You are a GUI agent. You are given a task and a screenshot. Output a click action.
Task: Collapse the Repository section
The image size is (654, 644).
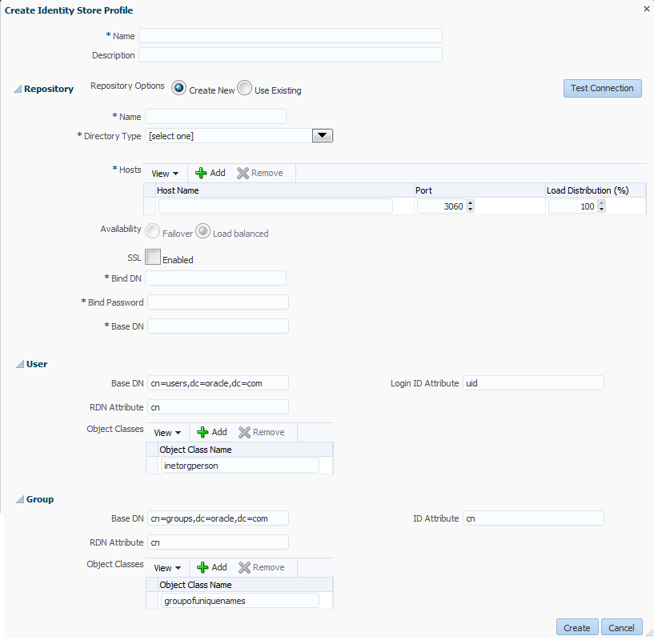(x=18, y=90)
